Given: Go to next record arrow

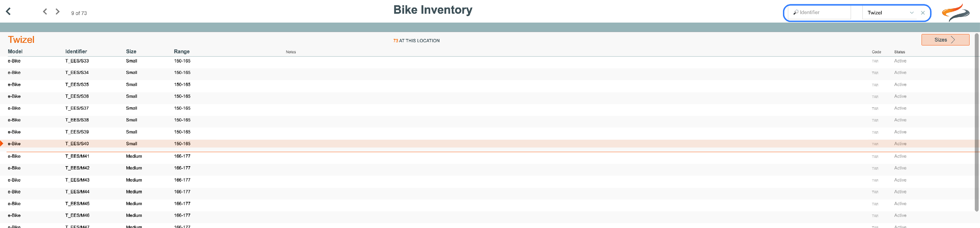Looking at the screenshot, I should click(x=57, y=11).
